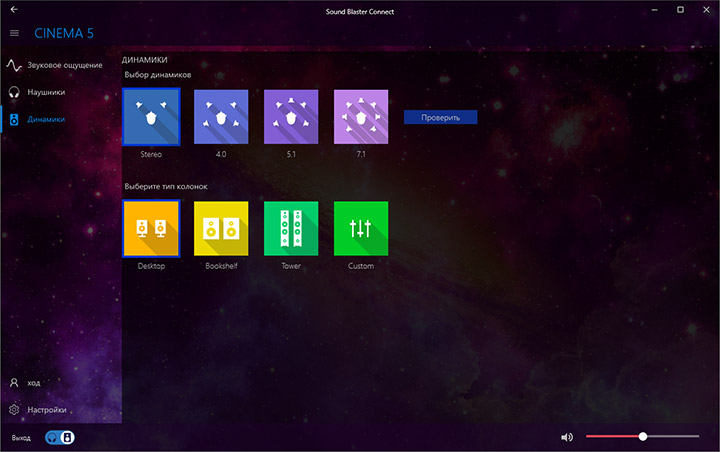Image resolution: width=720 pixels, height=452 pixels.
Task: Open Настройки settings in sidebar
Action: click(x=61, y=410)
